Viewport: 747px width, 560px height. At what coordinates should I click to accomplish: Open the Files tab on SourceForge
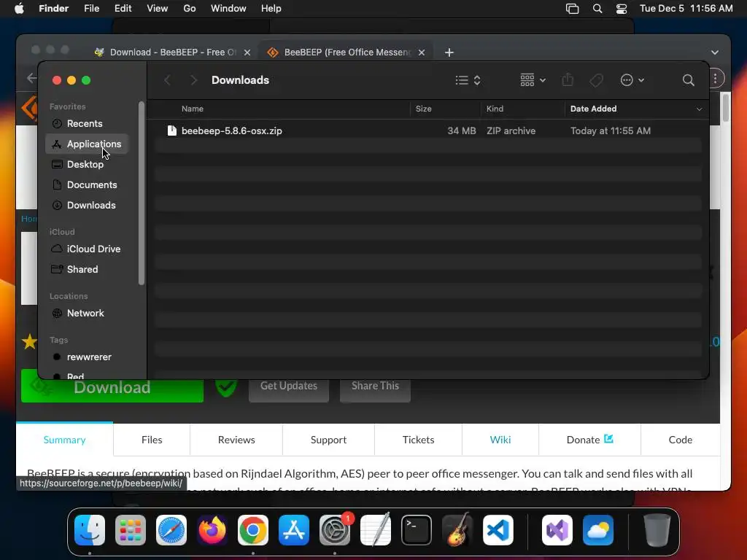pyautogui.click(x=152, y=440)
